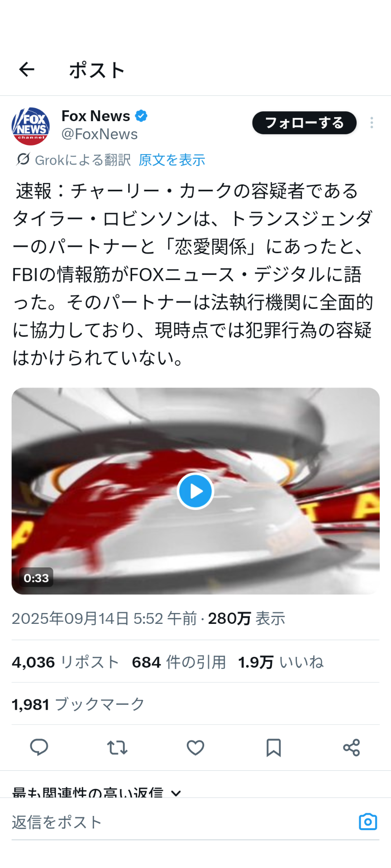Tap the repost arrows icon
This screenshot has height=868, width=391.
[117, 747]
